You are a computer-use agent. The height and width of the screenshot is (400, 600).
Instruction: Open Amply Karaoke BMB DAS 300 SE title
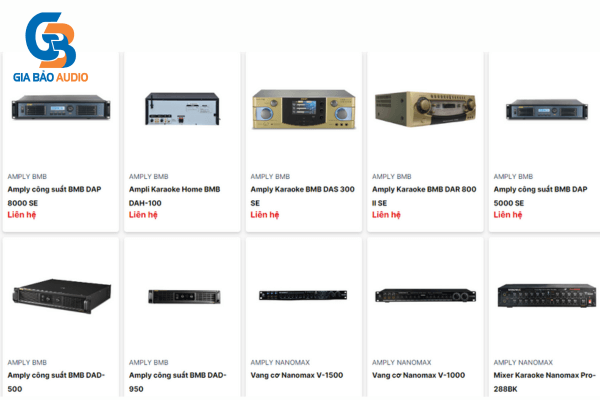302,196
